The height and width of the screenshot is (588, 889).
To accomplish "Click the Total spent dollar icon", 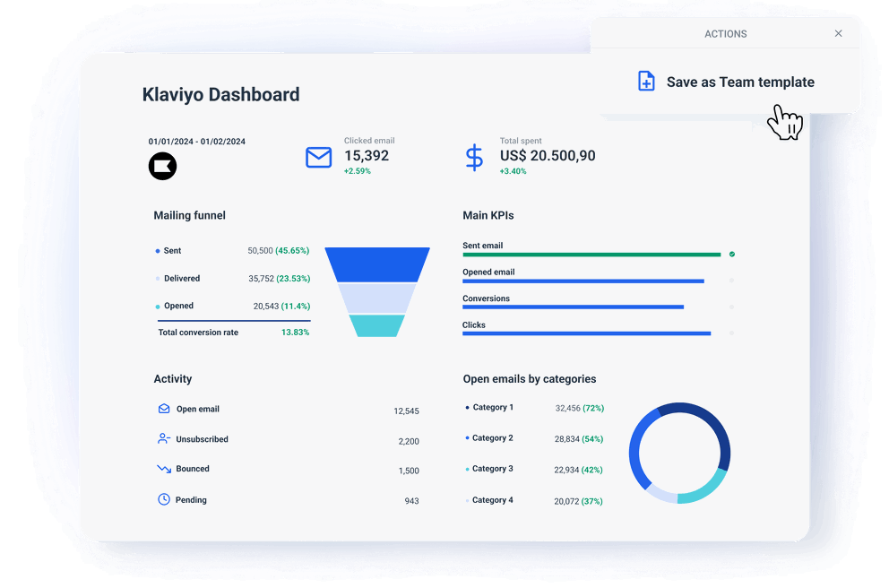I will coord(474,158).
